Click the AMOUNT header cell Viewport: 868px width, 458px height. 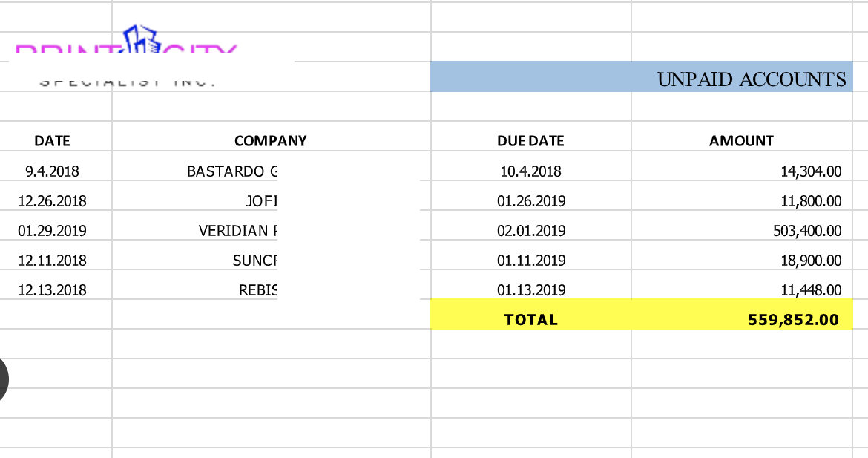741,141
